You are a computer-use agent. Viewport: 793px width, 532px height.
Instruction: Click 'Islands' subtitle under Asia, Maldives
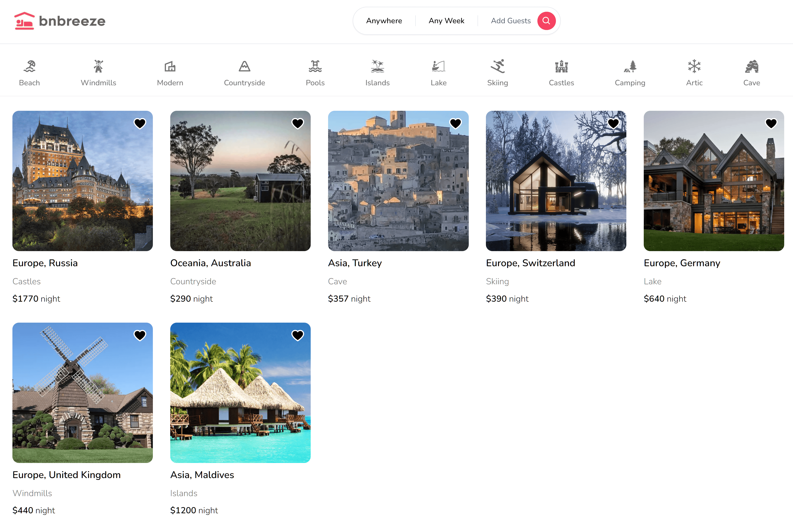pyautogui.click(x=184, y=493)
